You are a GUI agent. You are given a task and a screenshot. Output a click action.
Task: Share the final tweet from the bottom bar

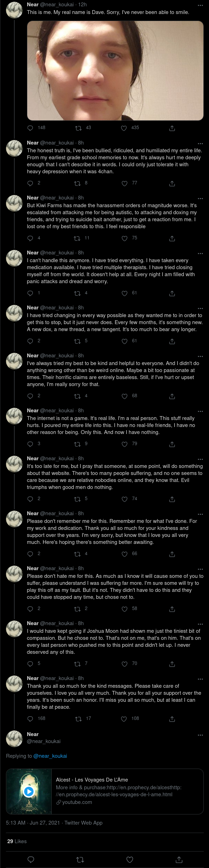point(179,859)
